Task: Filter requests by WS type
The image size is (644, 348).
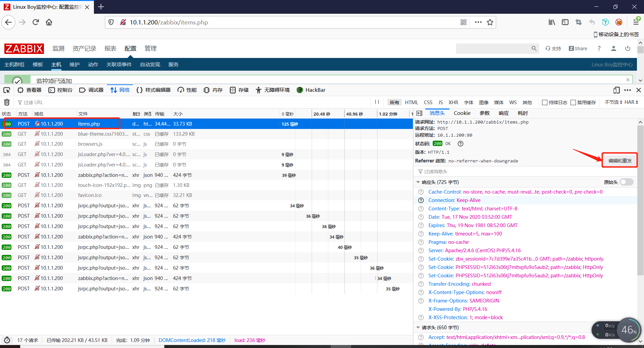Action: [x=513, y=102]
